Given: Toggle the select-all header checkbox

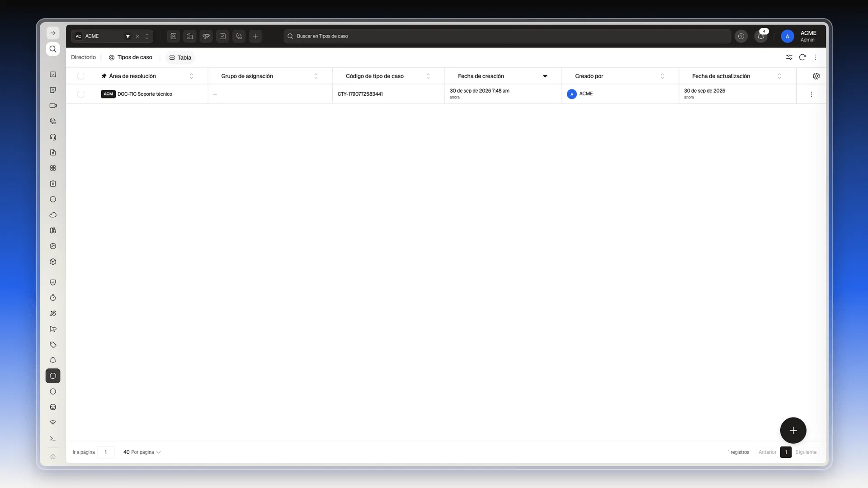Looking at the screenshot, I should coord(81,76).
